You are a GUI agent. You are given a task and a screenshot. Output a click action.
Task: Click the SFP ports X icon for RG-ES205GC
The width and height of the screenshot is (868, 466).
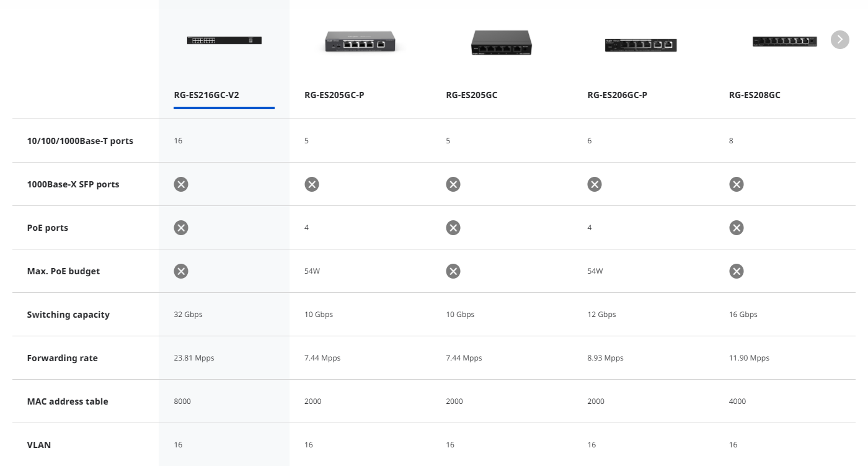[x=453, y=184]
